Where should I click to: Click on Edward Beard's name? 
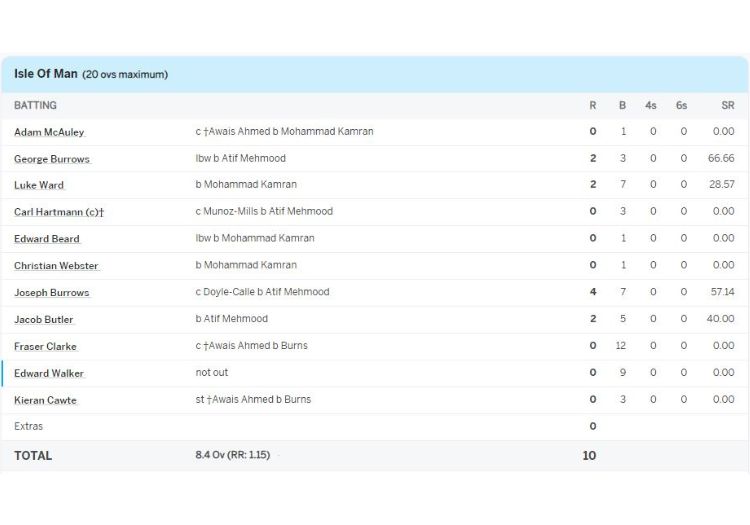47,239
